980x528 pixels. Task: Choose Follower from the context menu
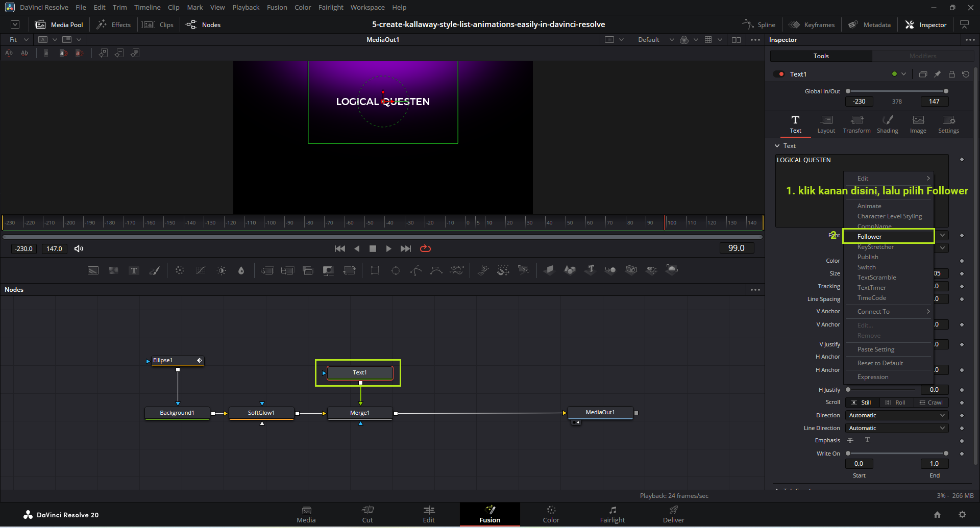click(869, 237)
